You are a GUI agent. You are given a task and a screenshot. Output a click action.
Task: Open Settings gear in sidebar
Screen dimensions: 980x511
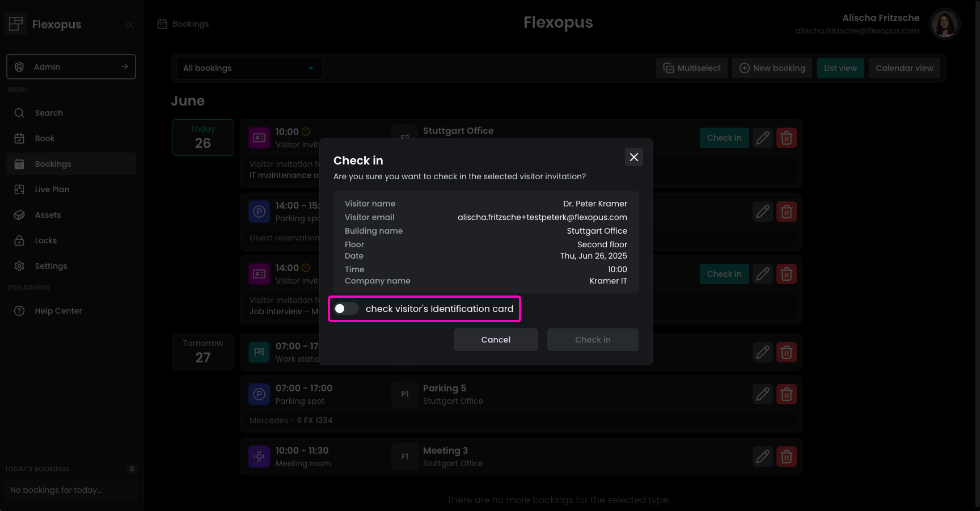pyautogui.click(x=19, y=266)
